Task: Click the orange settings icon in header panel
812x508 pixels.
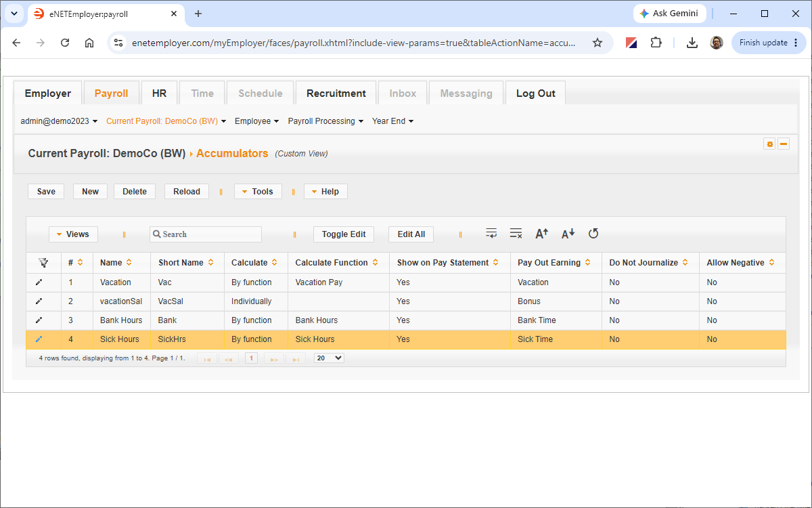Action: tap(769, 144)
